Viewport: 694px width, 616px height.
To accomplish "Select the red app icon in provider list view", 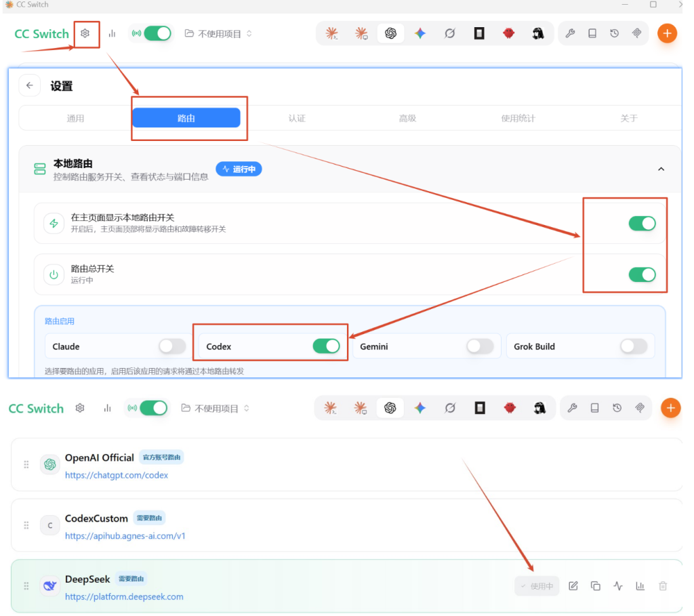I will 510,408.
